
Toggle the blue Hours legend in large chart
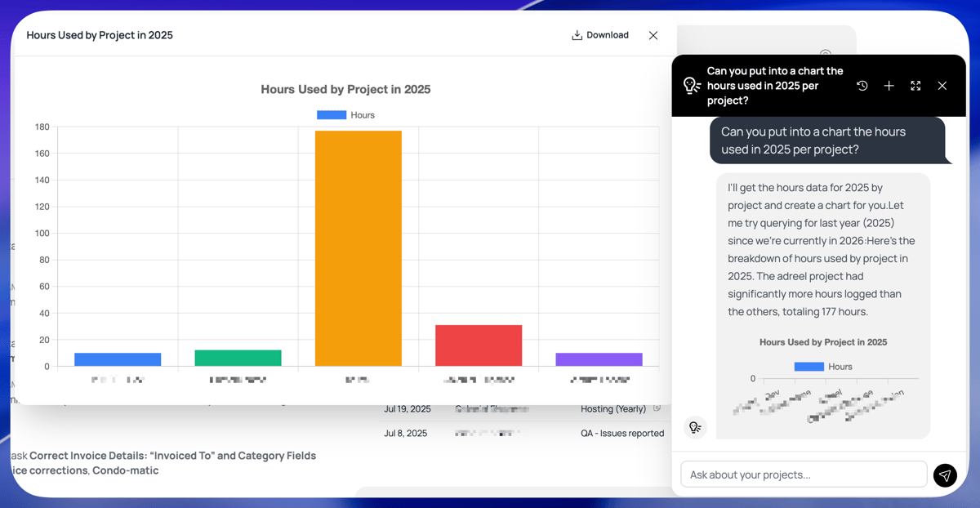click(x=345, y=115)
